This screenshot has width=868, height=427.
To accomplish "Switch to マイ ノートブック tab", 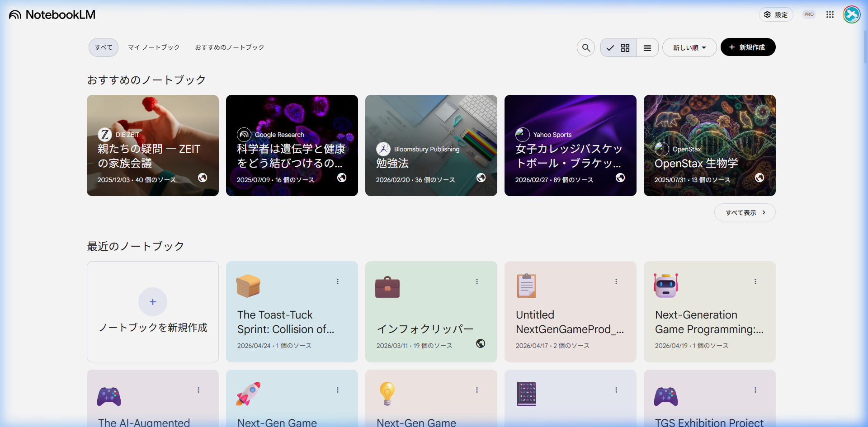I will coord(154,47).
